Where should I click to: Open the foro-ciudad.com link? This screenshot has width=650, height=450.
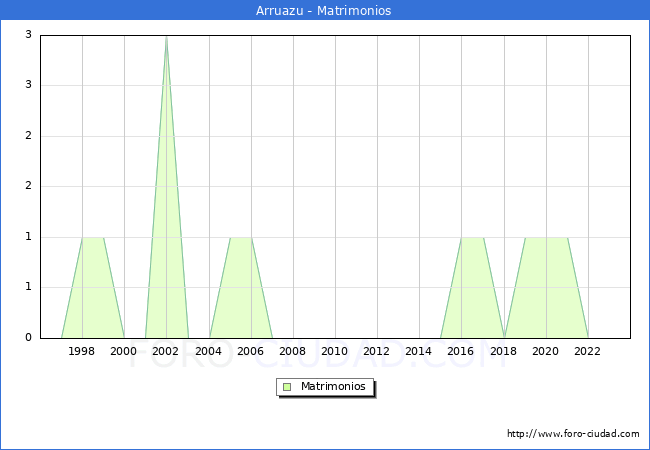(x=573, y=434)
